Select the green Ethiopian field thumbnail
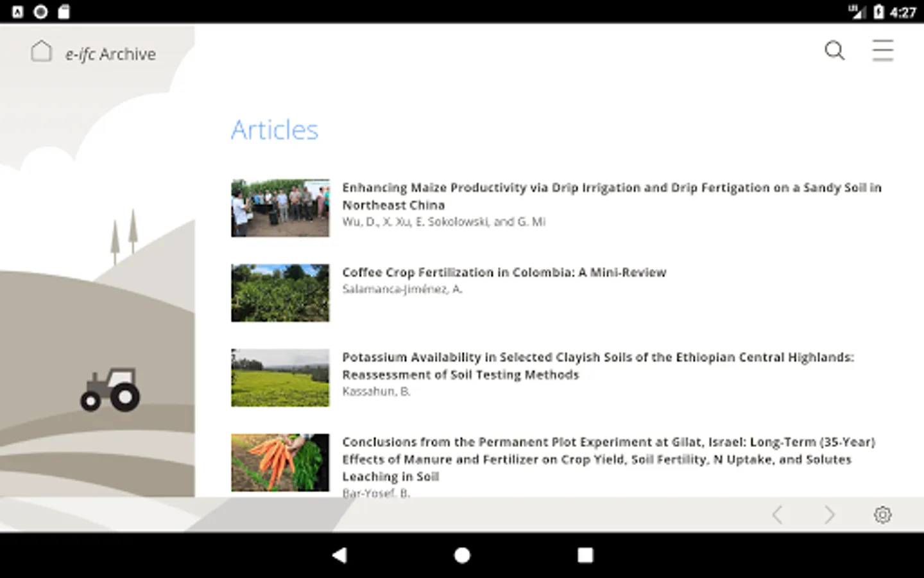The width and height of the screenshot is (924, 578). 280,378
